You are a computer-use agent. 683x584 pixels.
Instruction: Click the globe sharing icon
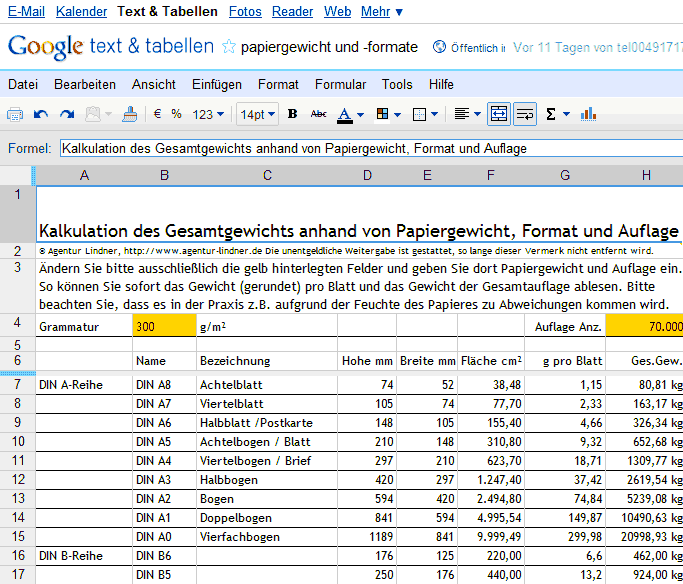point(439,47)
